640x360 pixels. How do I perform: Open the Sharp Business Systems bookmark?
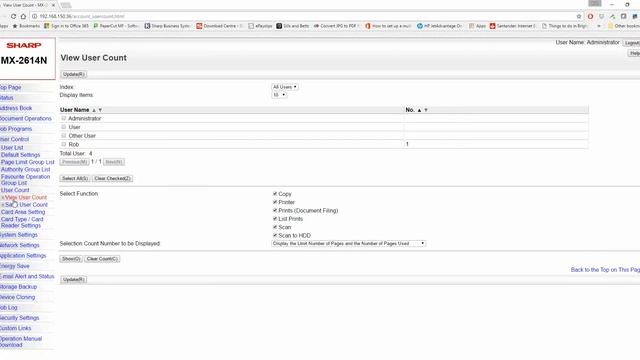(168, 26)
